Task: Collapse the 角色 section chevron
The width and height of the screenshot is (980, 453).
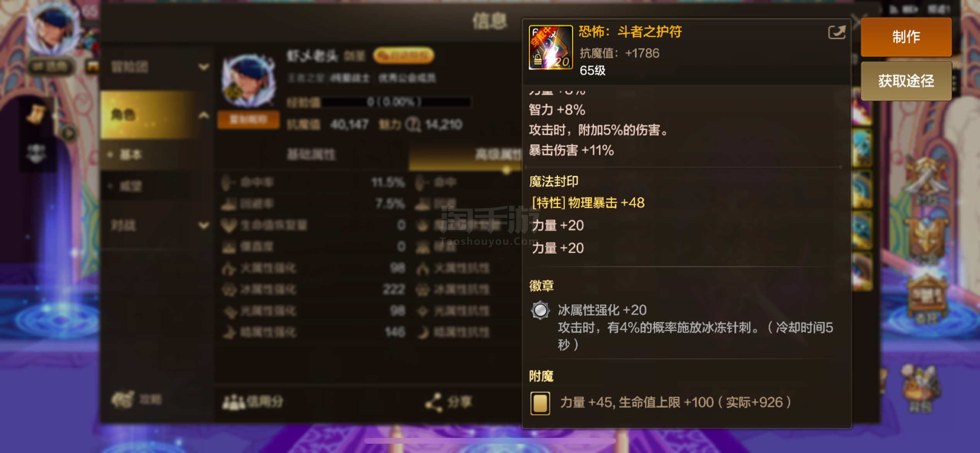Action: 204,115
